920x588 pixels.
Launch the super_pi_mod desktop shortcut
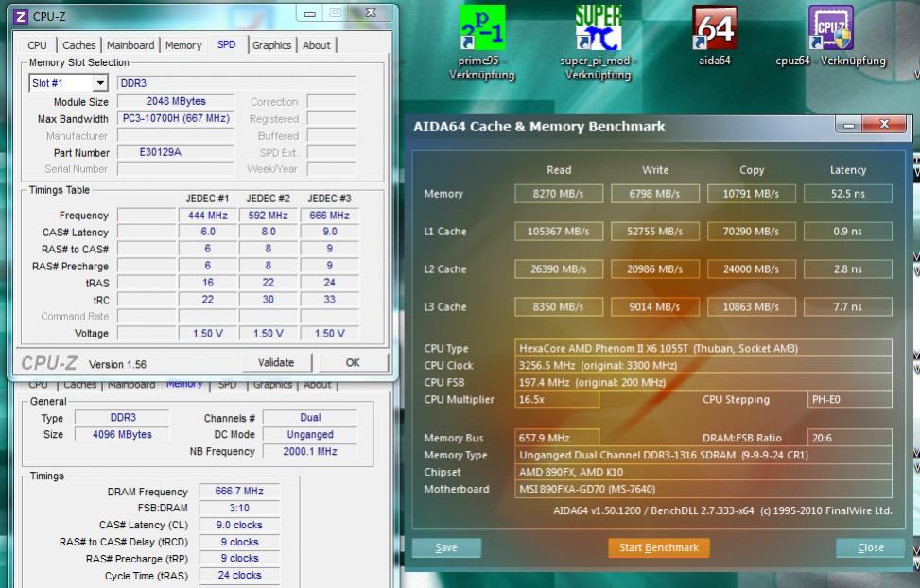click(x=598, y=43)
